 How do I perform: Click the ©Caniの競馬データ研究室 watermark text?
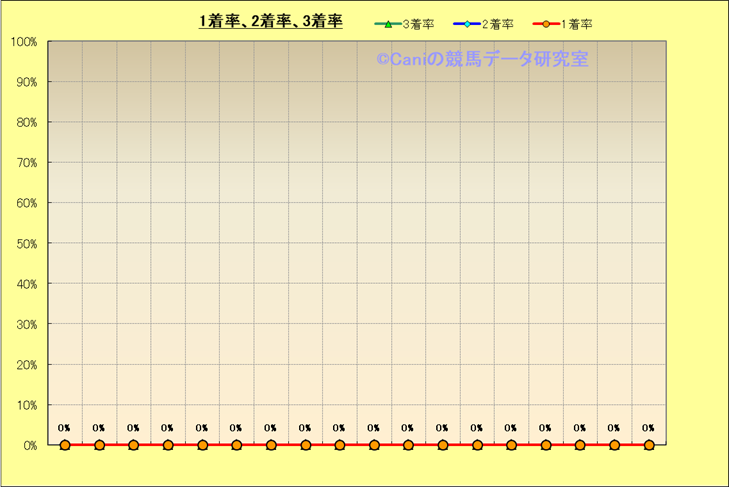(482, 59)
